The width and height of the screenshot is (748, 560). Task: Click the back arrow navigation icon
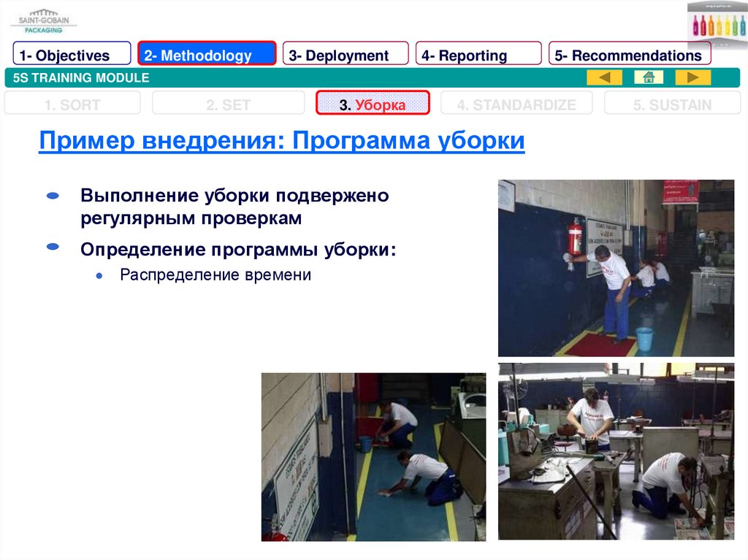tap(604, 77)
